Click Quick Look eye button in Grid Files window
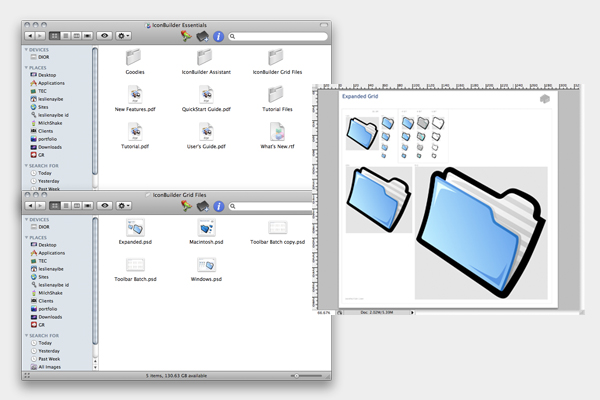The width and height of the screenshot is (600, 400). [104, 206]
